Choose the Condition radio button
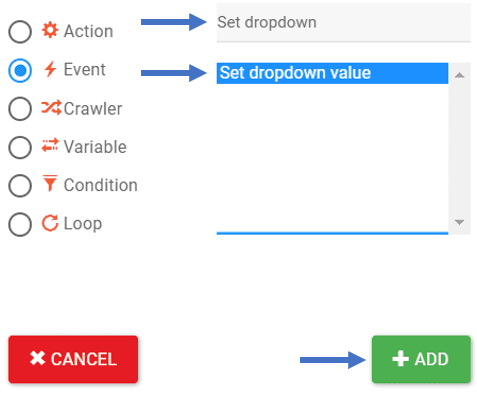 [20, 185]
